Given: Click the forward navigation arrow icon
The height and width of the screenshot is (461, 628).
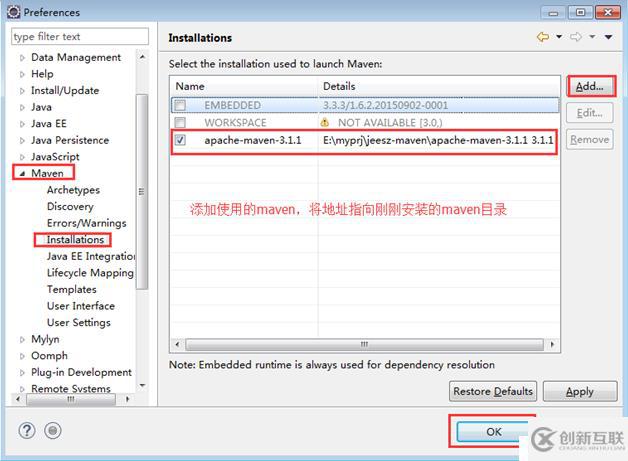Looking at the screenshot, I should click(576, 37).
